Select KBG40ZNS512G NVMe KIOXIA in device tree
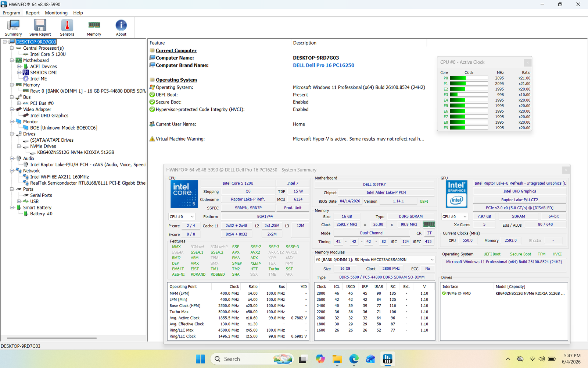The width and height of the screenshot is (588, 368). pos(76,152)
